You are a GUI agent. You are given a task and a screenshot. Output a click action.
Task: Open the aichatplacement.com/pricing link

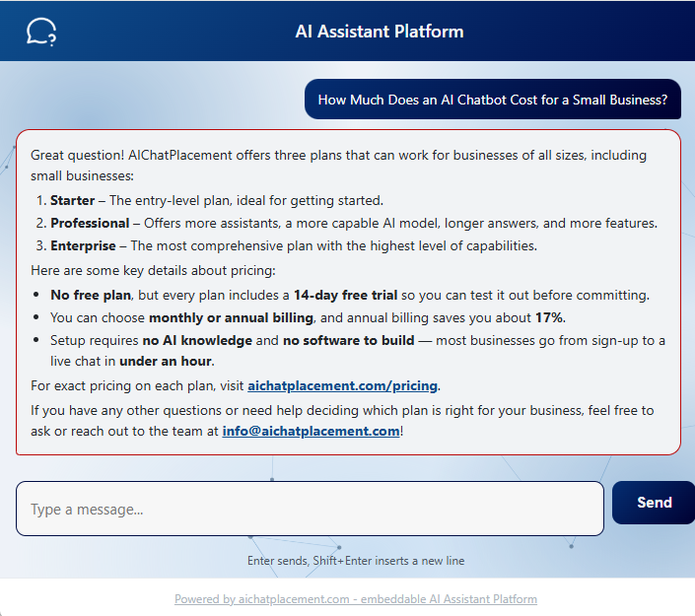(342, 386)
